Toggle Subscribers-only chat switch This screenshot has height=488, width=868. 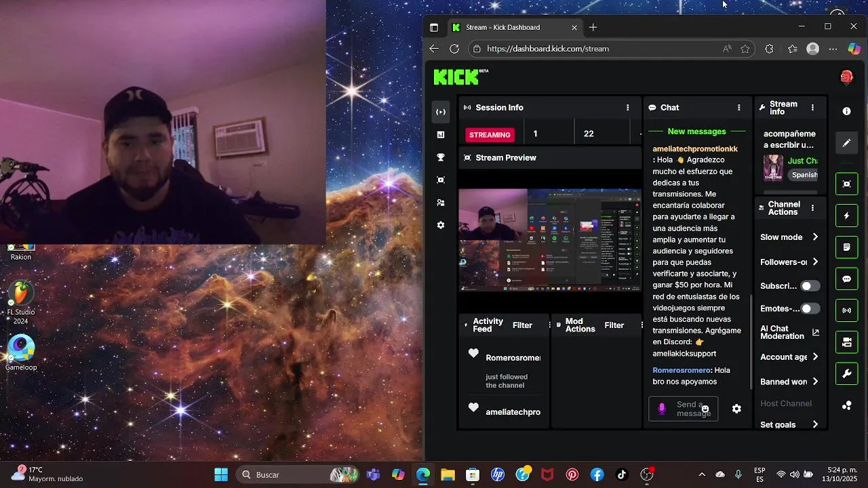[810, 286]
